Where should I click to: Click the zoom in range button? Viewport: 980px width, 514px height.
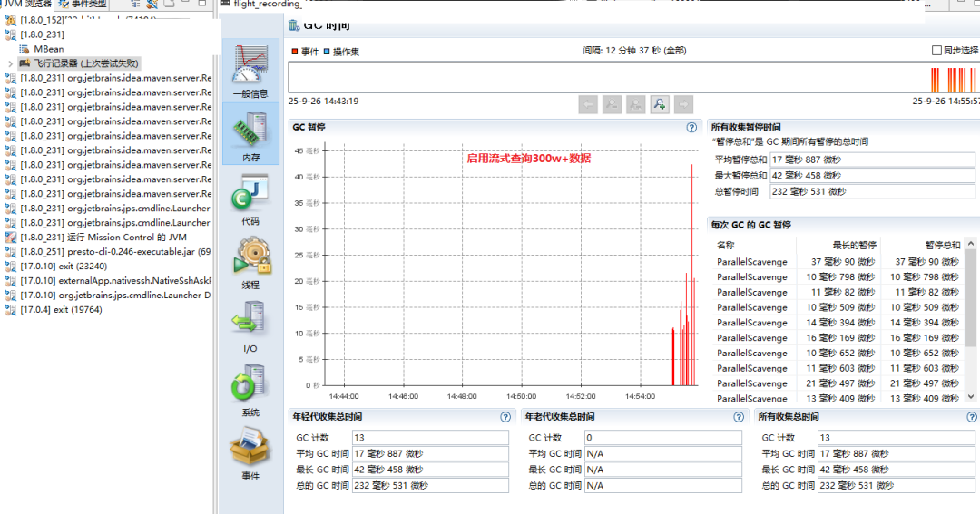pyautogui.click(x=660, y=104)
